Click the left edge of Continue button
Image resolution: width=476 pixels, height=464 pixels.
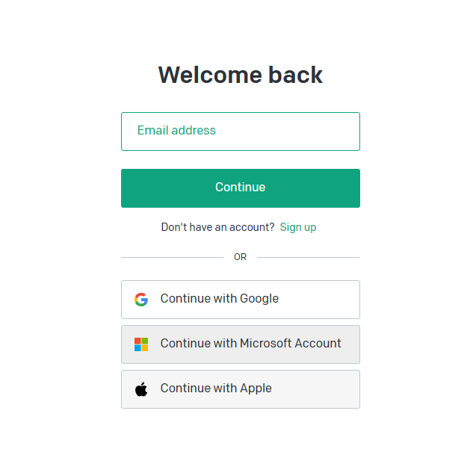point(127,188)
